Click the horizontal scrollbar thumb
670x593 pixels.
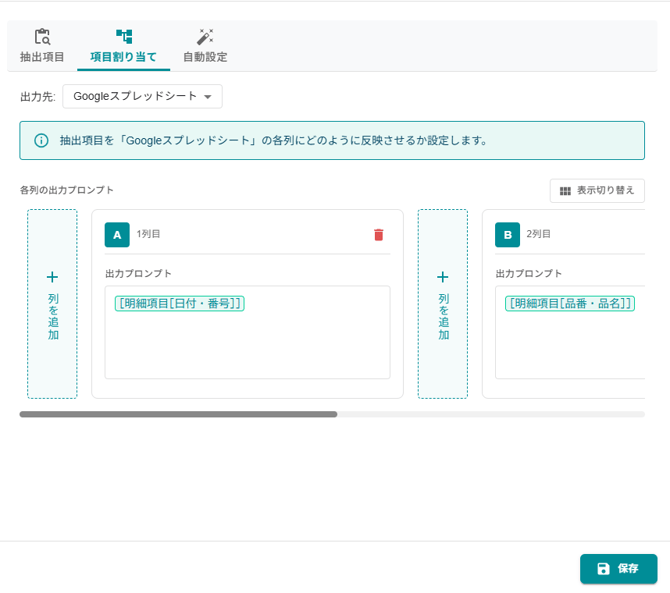pyautogui.click(x=178, y=414)
